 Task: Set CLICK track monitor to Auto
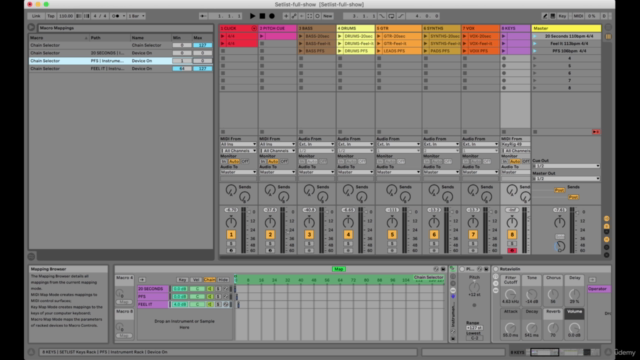tap(234, 162)
